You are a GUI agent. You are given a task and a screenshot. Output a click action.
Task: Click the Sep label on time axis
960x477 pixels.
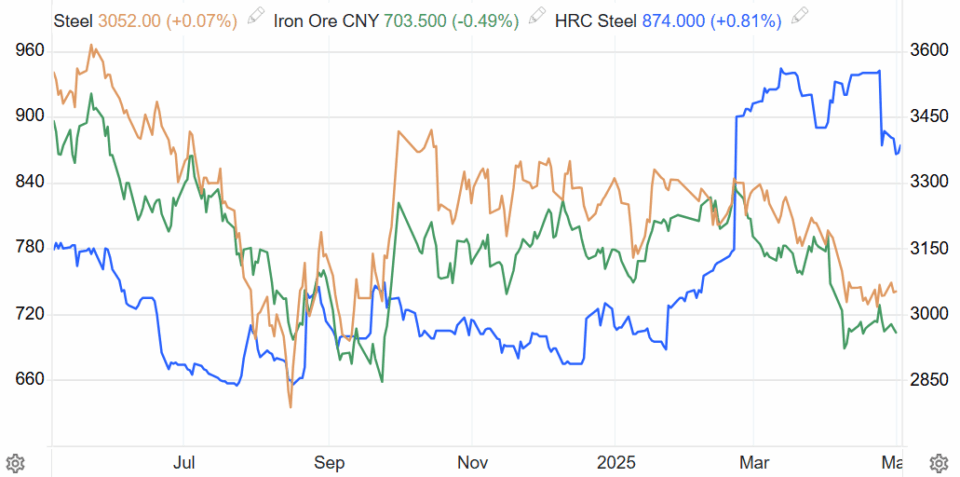tap(329, 461)
